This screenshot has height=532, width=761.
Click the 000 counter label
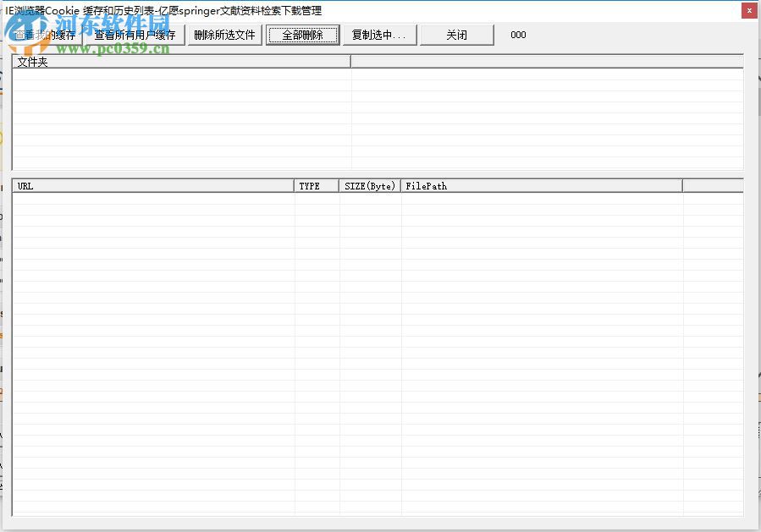517,35
